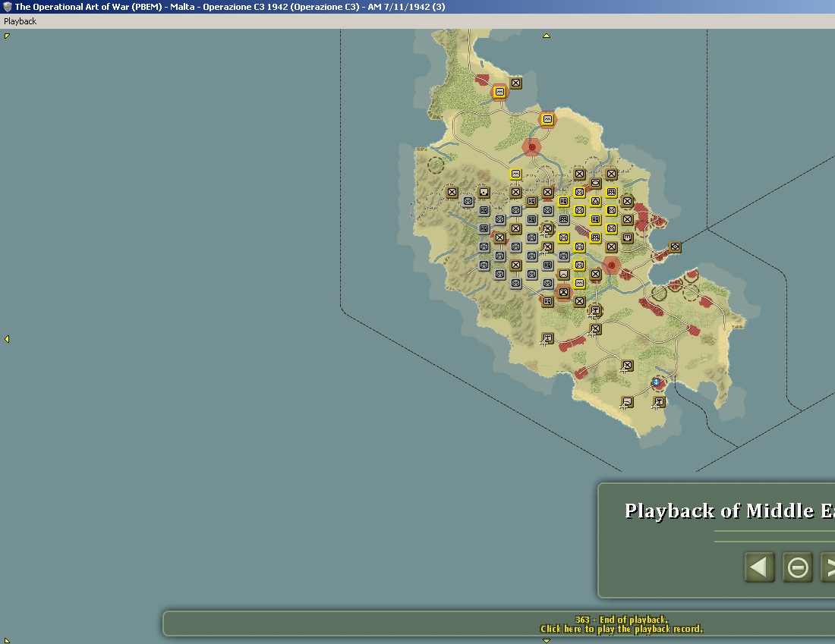
Task: Select the brown engineer unit with E-shaped symbol
Action: [x=627, y=237]
